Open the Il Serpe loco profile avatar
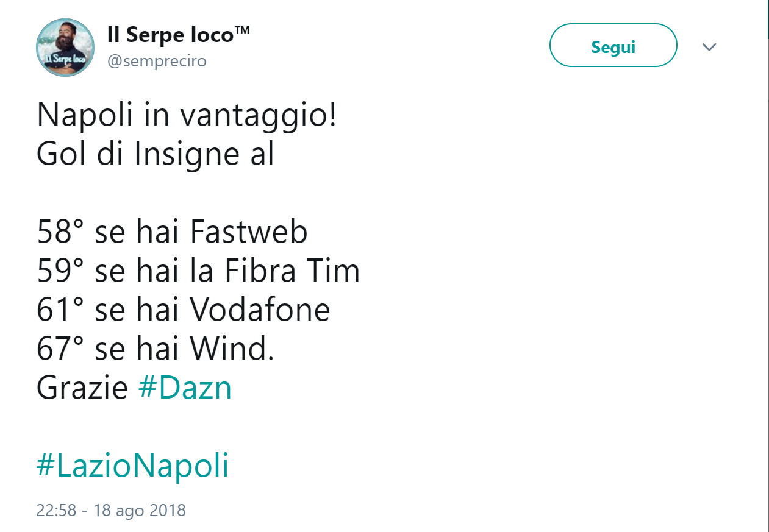 click(65, 48)
